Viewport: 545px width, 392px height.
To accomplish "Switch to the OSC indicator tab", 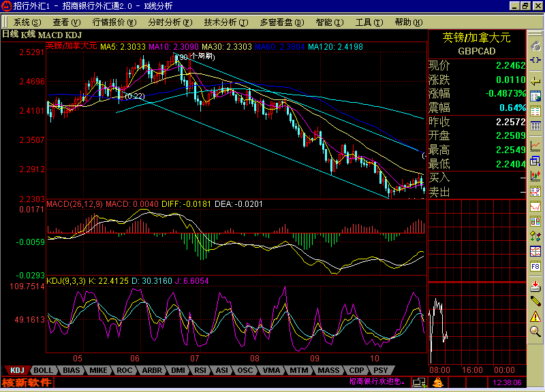I will point(245,370).
